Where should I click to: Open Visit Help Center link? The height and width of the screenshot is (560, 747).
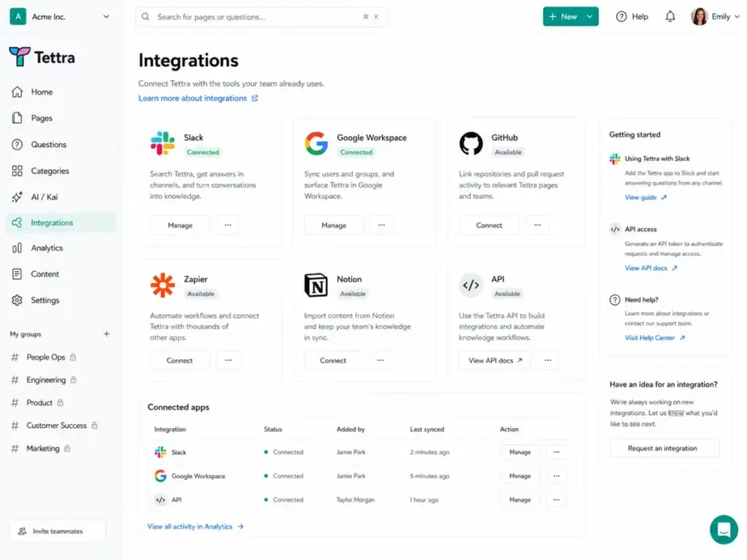point(654,338)
